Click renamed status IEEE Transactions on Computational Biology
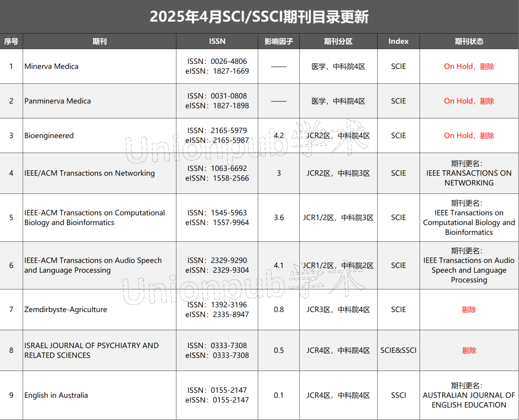The image size is (519, 420). tap(469, 217)
